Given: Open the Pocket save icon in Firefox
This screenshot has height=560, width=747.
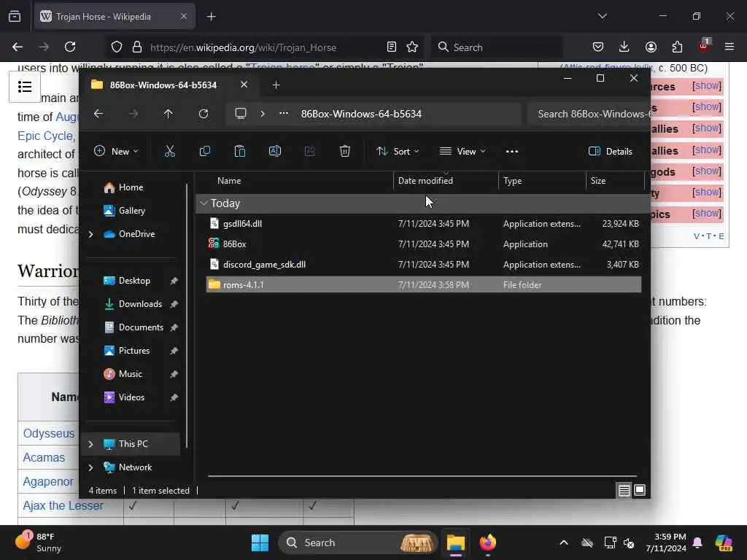Looking at the screenshot, I should click(598, 47).
